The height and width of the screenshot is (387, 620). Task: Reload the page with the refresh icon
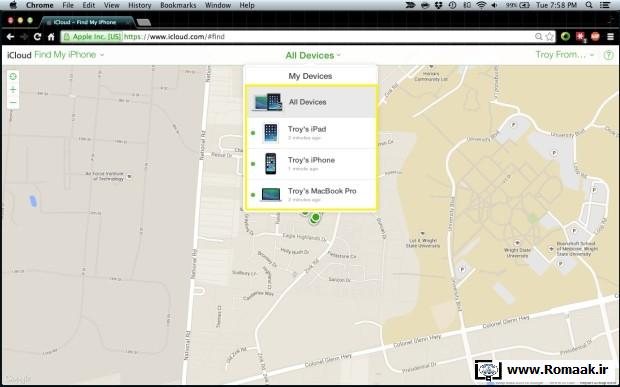coord(37,37)
